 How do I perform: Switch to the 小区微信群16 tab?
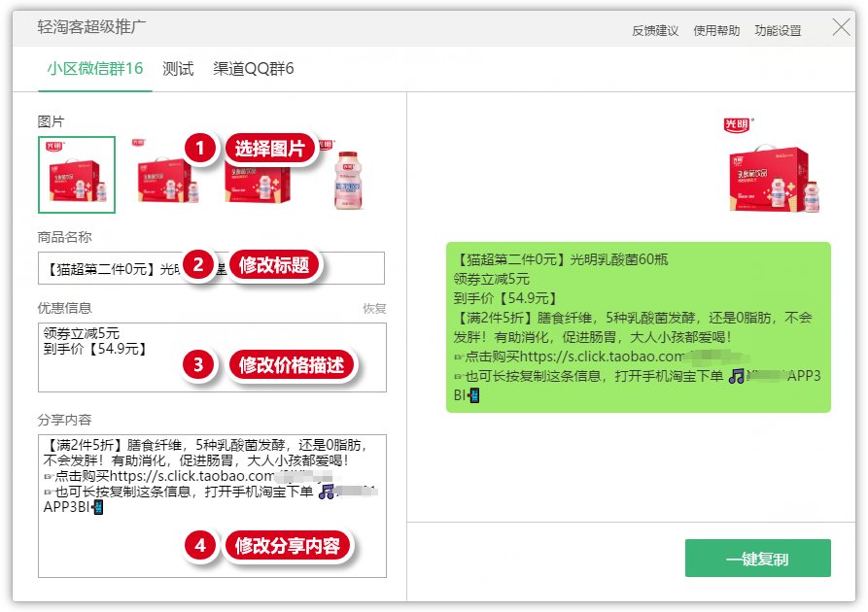94,69
